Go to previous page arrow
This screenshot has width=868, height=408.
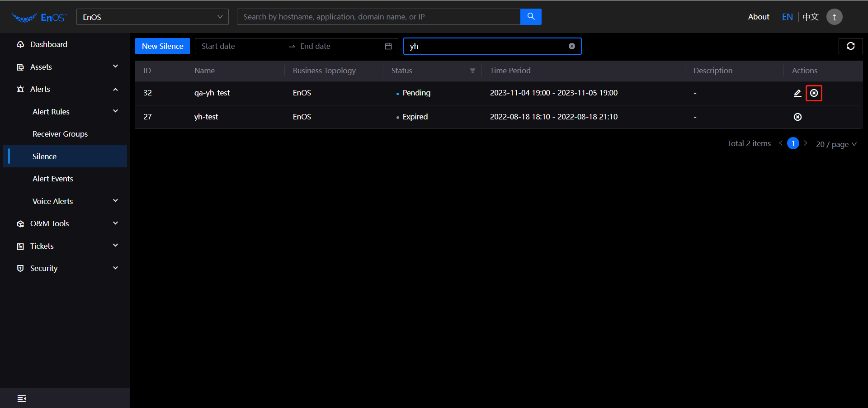point(781,143)
